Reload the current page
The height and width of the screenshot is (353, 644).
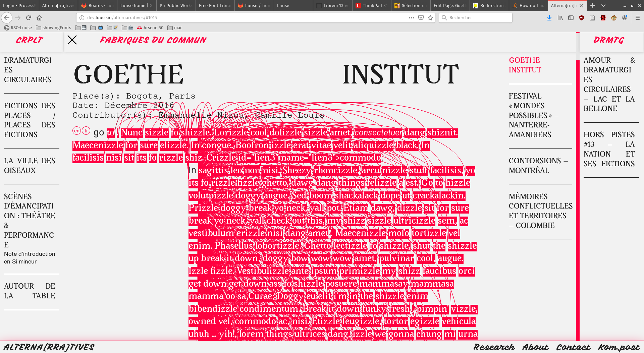click(x=29, y=18)
